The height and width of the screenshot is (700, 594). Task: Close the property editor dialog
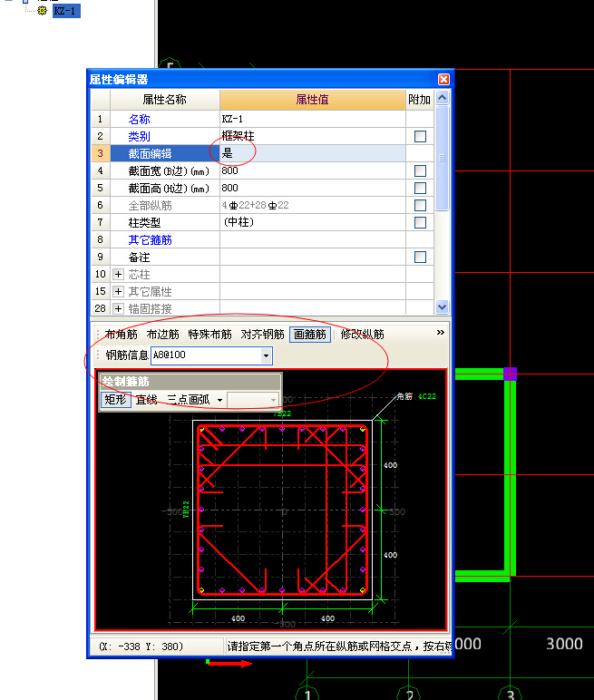(x=443, y=79)
